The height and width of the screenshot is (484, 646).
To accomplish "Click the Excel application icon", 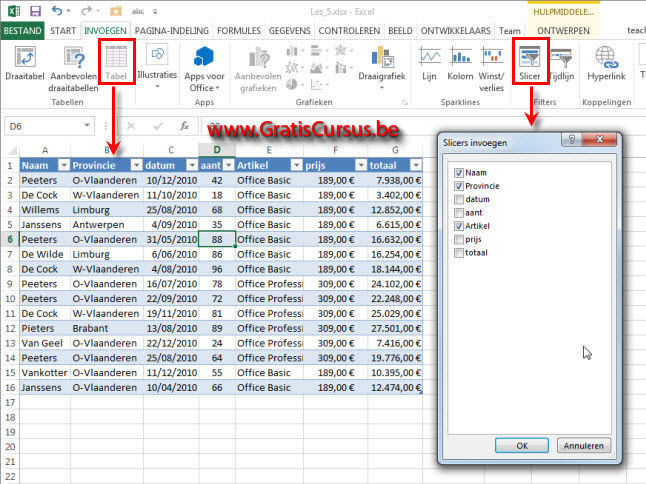I will 14,11.
